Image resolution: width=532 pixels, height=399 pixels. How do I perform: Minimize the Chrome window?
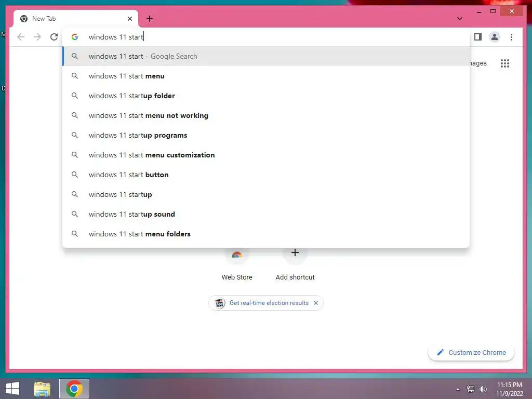pyautogui.click(x=478, y=11)
